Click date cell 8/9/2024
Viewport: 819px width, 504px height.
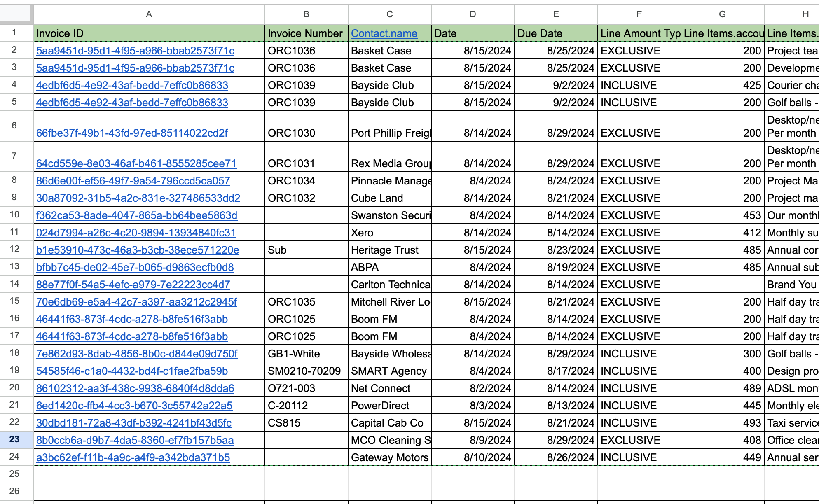(x=473, y=440)
